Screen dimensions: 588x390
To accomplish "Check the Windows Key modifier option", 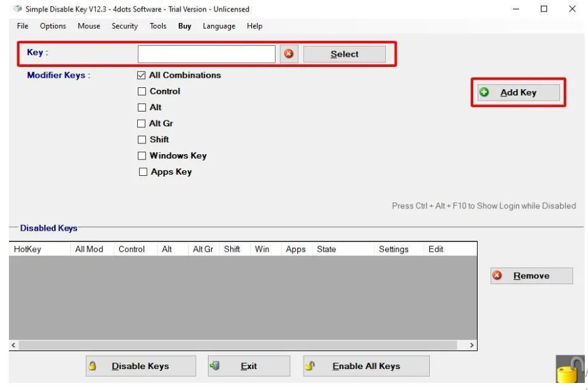I will (x=142, y=155).
